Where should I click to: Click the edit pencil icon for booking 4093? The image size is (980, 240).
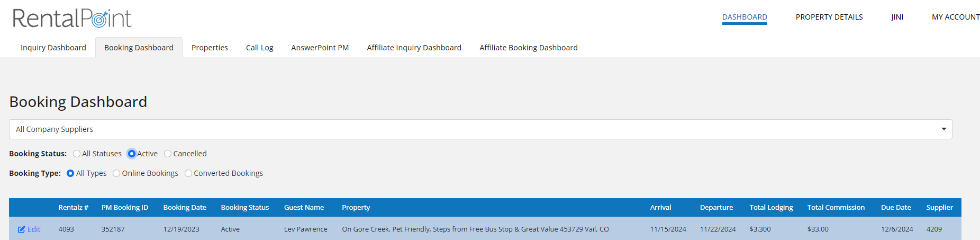click(22, 229)
